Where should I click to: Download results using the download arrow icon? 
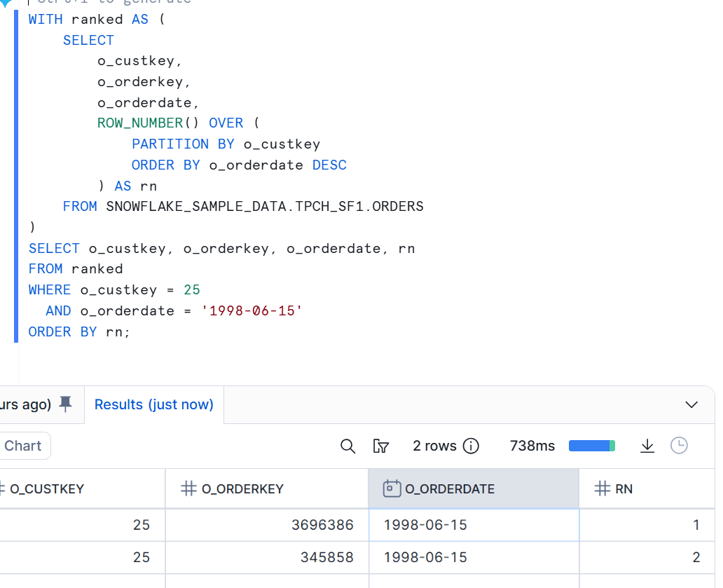(x=647, y=446)
